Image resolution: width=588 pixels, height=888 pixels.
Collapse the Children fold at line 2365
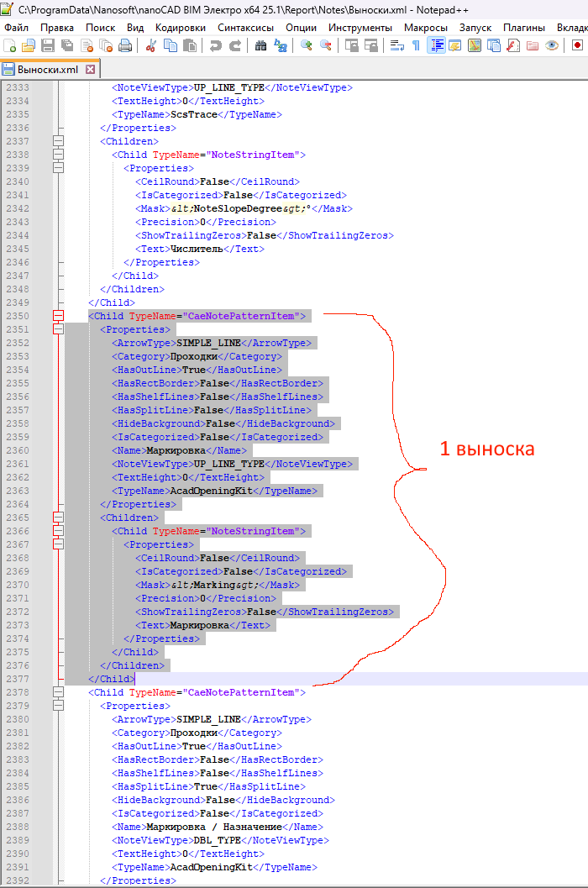pos(58,518)
